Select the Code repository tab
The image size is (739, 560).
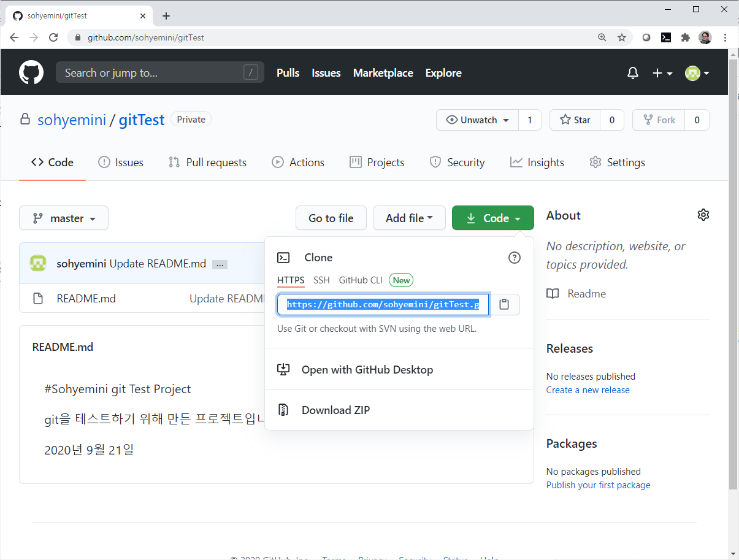pyautogui.click(x=52, y=163)
